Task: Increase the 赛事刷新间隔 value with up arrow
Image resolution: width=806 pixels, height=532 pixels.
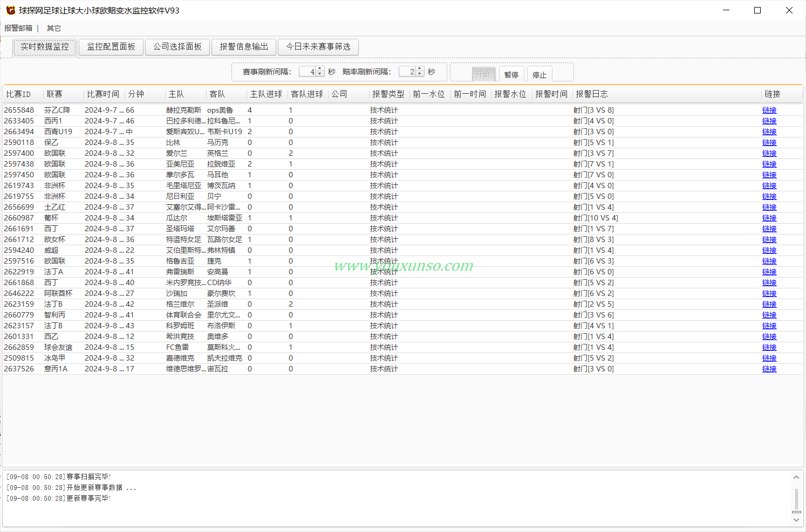Action: pyautogui.click(x=320, y=69)
